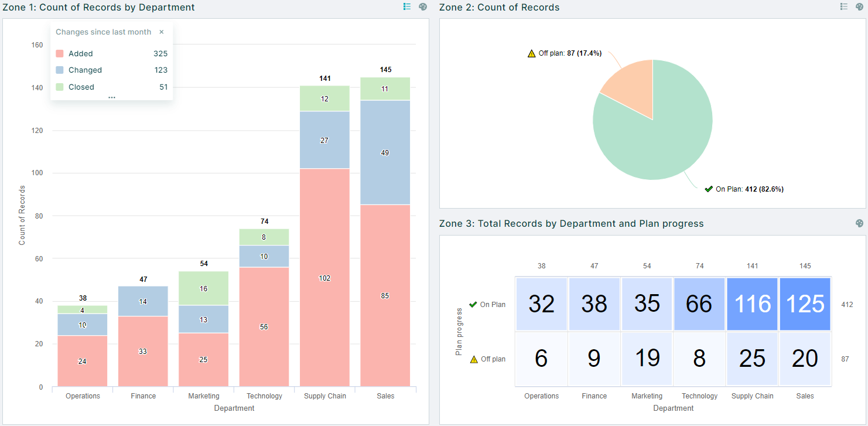The image size is (868, 426).
Task: Open the color palette icon on Zone 2
Action: point(859,7)
